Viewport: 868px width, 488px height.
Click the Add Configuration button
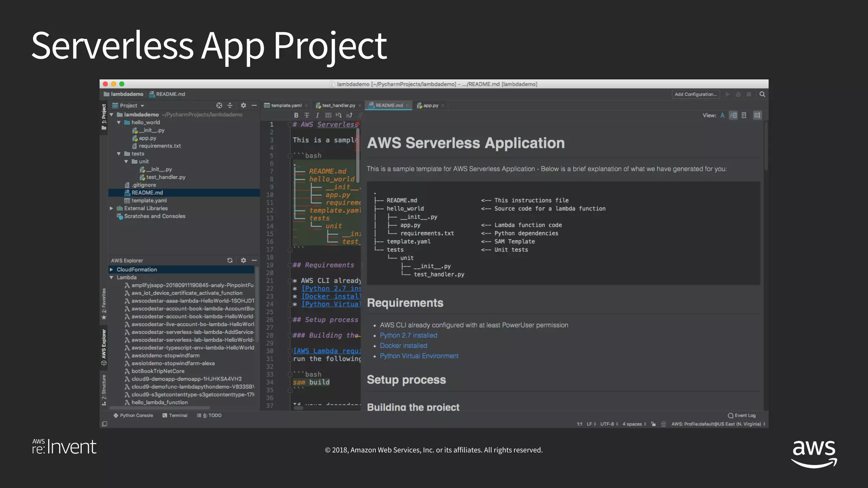point(696,94)
